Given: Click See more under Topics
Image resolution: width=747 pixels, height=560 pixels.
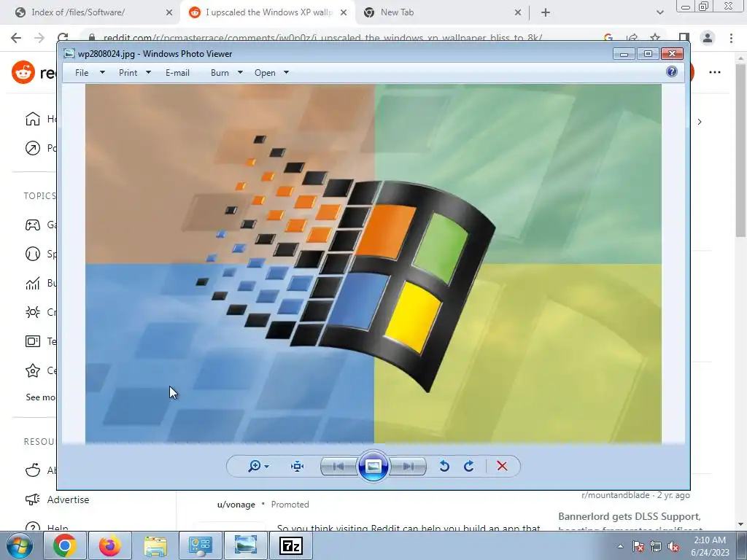Looking at the screenshot, I should pos(41,397).
